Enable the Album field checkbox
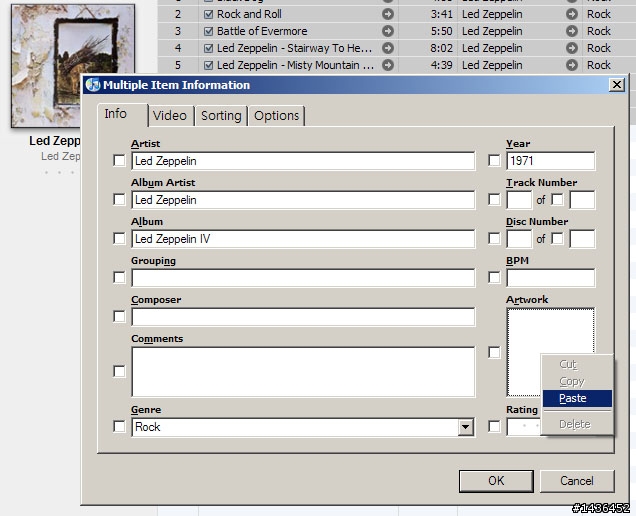The height and width of the screenshot is (516, 636). [119, 239]
